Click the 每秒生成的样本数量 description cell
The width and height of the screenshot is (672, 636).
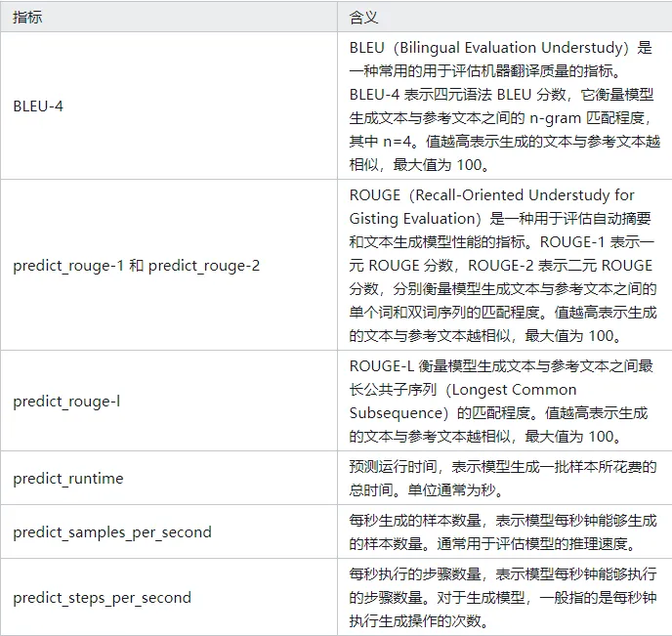pos(504,531)
